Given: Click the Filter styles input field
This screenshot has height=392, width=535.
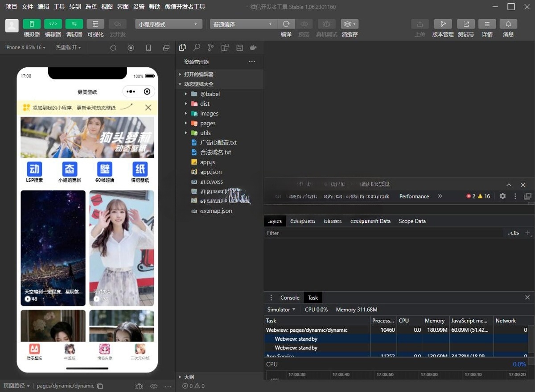Looking at the screenshot, I should click(383, 233).
